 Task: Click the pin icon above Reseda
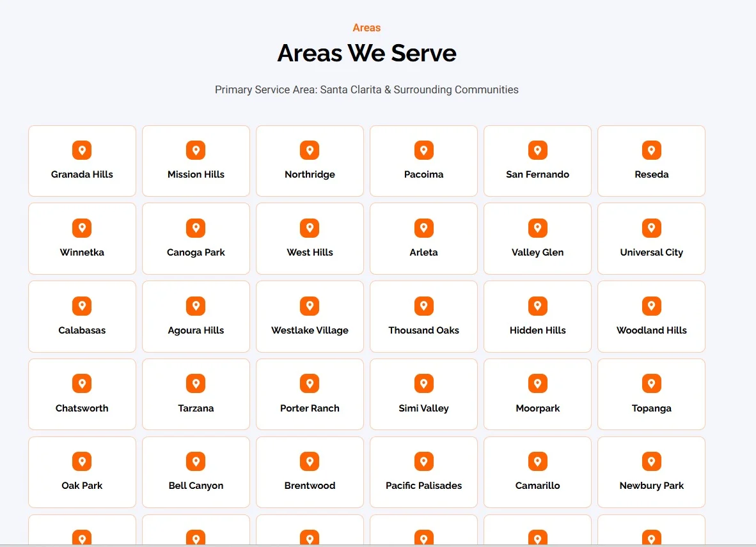pos(651,150)
